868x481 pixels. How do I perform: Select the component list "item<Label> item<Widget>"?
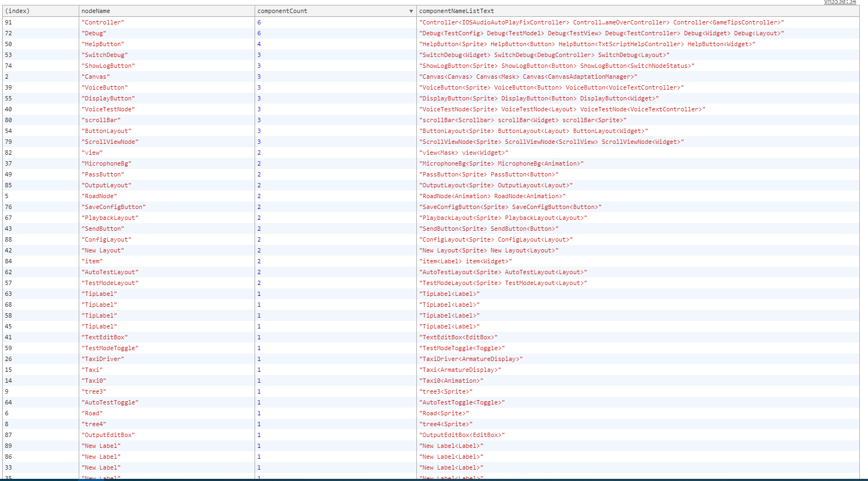(465, 261)
